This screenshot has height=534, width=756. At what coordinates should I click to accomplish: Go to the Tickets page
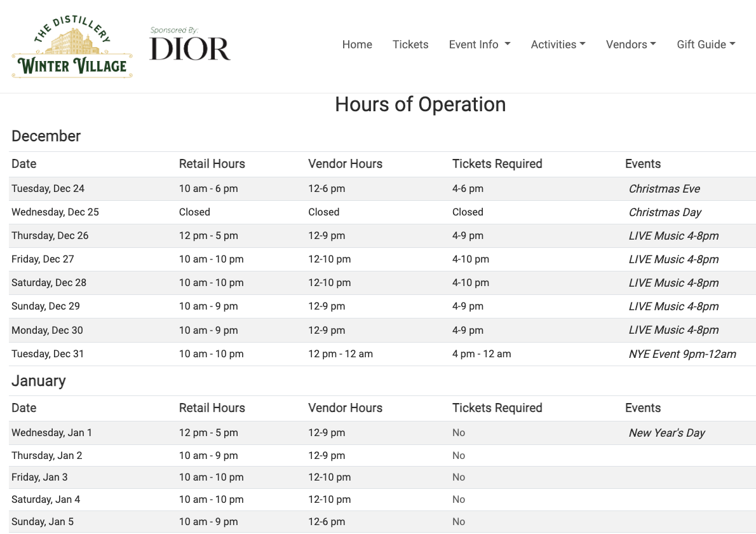point(410,44)
